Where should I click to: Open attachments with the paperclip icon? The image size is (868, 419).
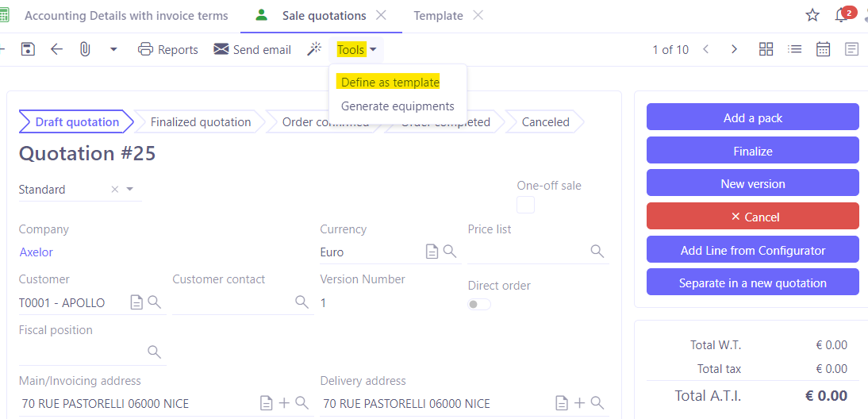coord(85,50)
